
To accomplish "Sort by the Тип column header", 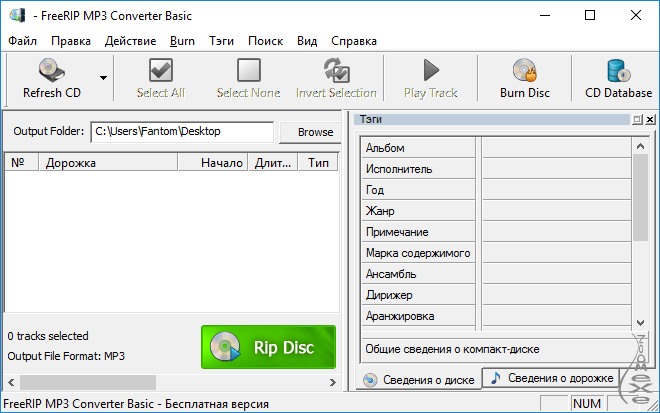I will [x=318, y=163].
